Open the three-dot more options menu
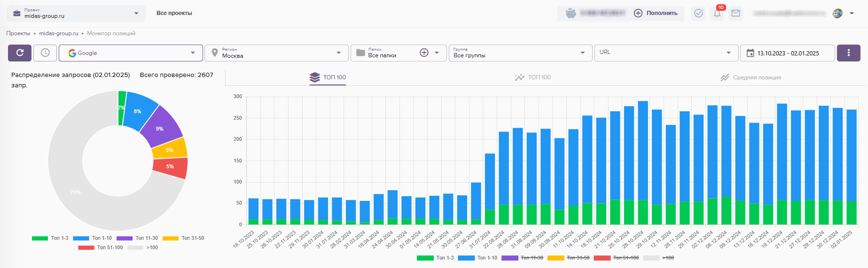Image resolution: width=868 pixels, height=268 pixels. pyautogui.click(x=848, y=53)
